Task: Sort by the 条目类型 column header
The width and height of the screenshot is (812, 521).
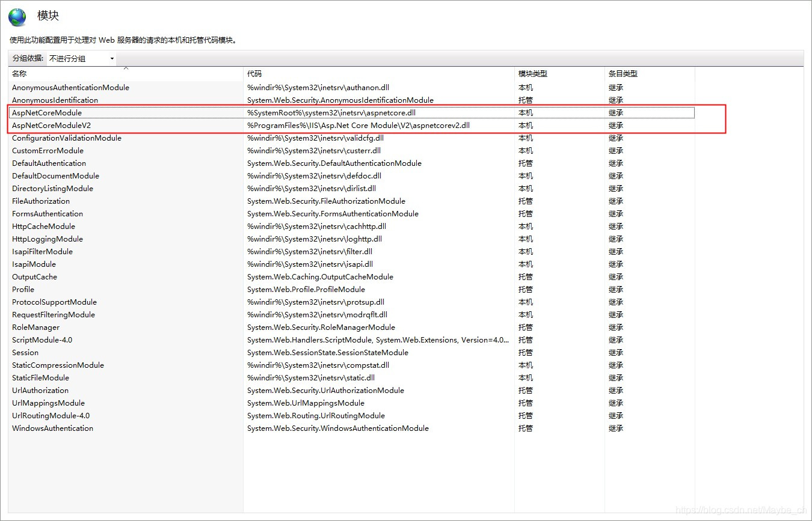Action: coord(650,73)
